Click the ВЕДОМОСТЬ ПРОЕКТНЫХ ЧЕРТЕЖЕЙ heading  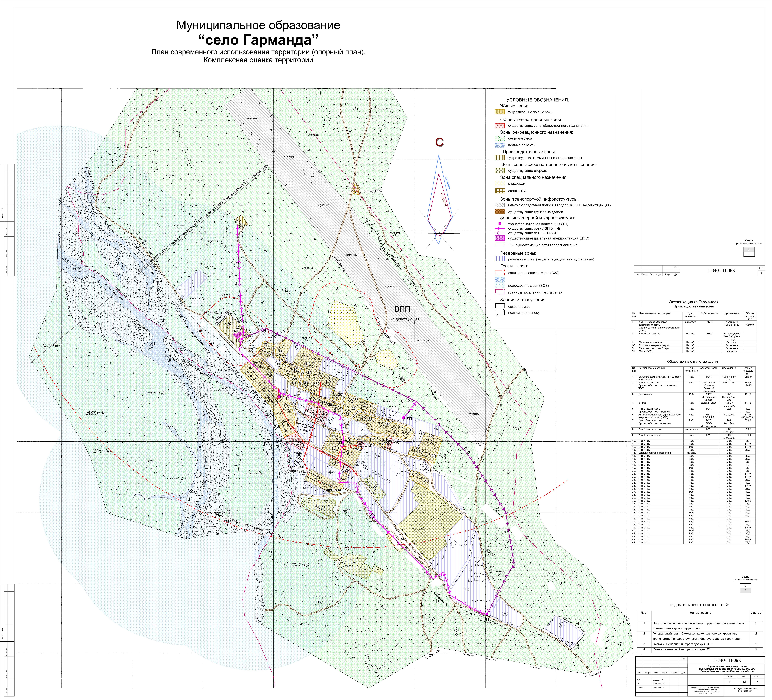(x=700, y=605)
